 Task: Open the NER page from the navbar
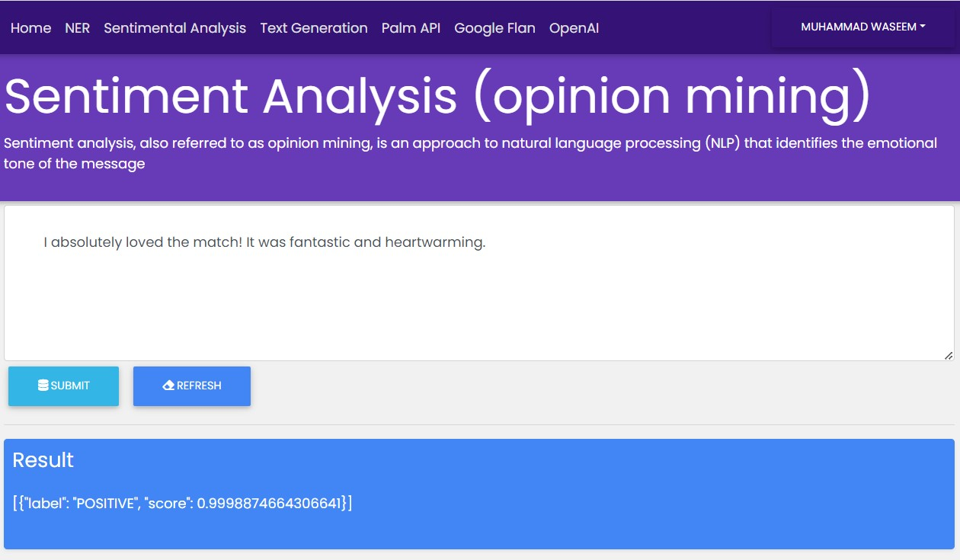click(77, 27)
